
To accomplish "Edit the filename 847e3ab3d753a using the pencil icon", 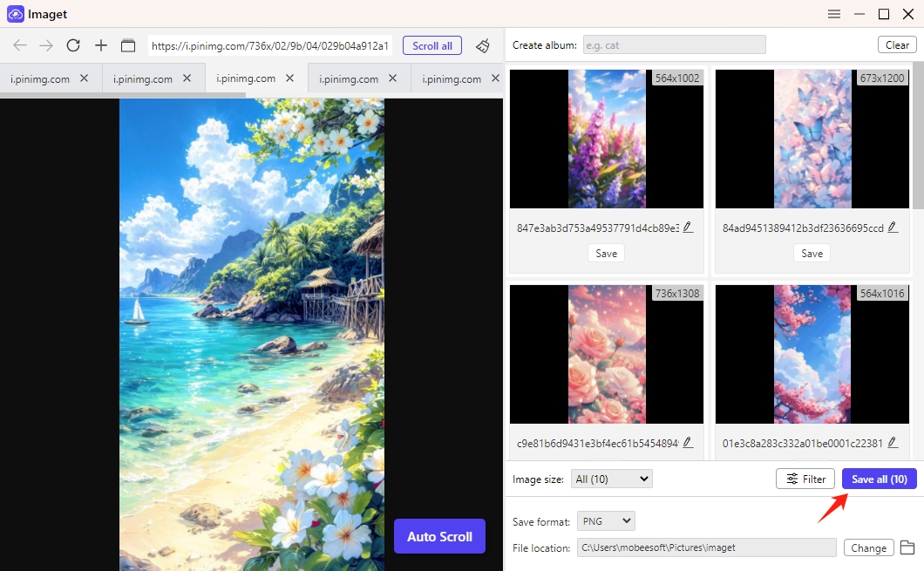I will tap(689, 226).
